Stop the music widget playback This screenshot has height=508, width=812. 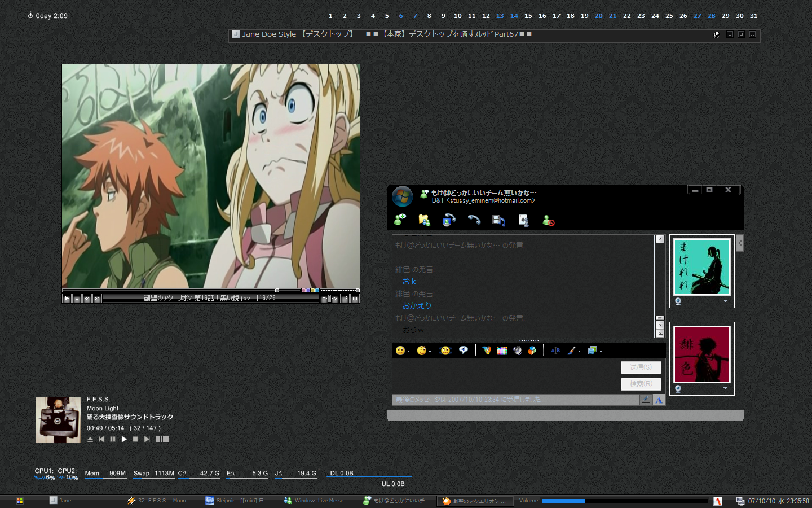pyautogui.click(x=135, y=439)
